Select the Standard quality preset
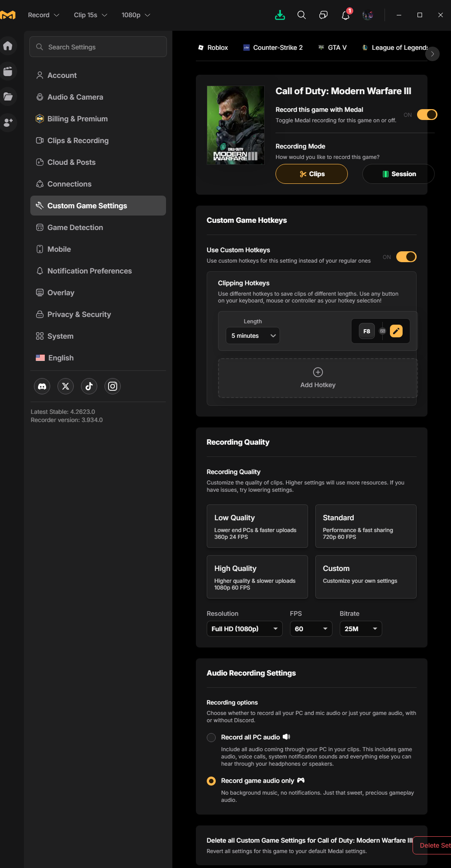This screenshot has width=451, height=868. (366, 526)
